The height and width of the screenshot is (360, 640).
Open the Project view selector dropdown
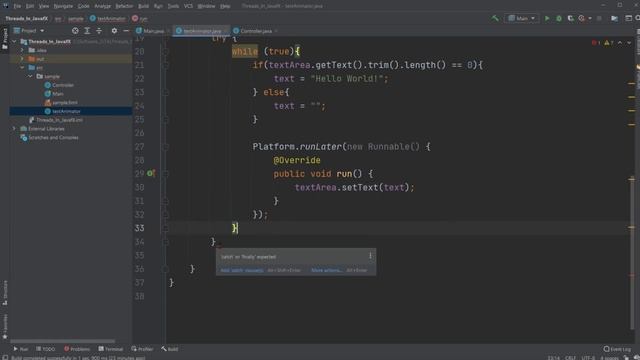[x=29, y=31]
